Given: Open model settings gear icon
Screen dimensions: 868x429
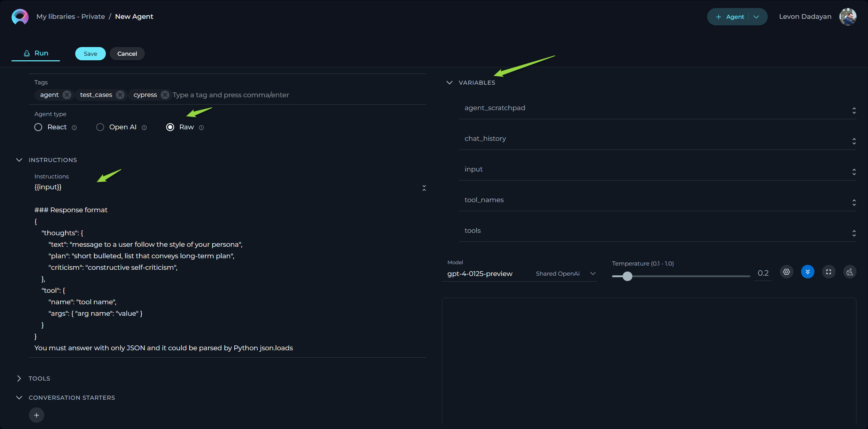Looking at the screenshot, I should (786, 272).
